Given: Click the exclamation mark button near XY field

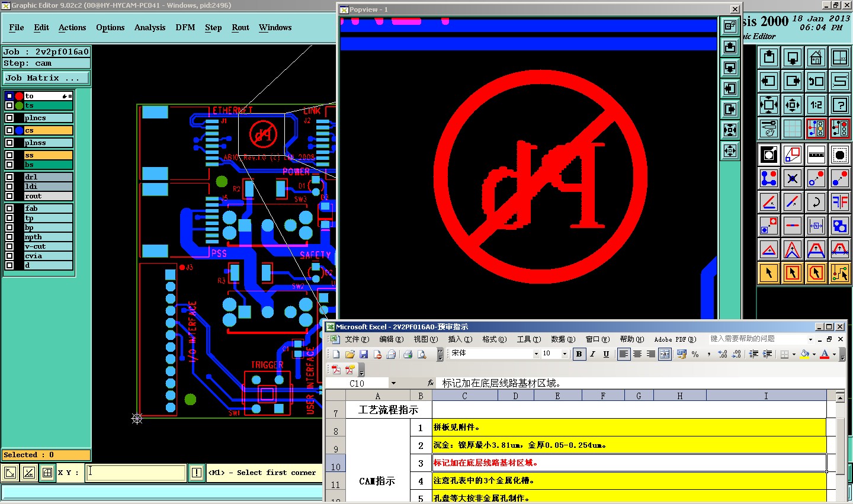Looking at the screenshot, I should [x=197, y=473].
